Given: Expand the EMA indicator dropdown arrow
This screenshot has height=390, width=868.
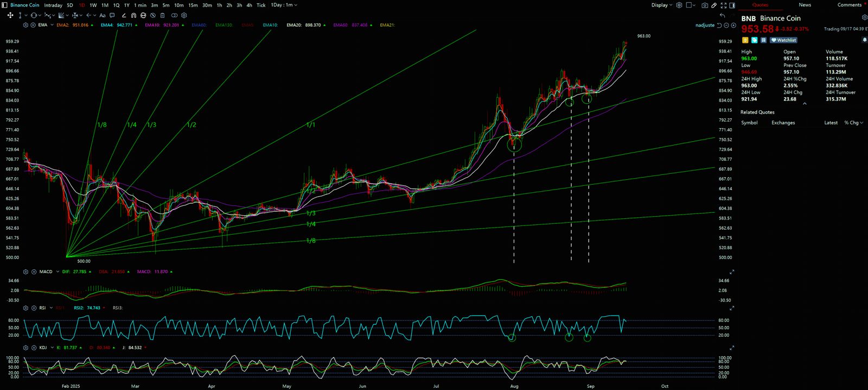Looking at the screenshot, I should [52, 25].
